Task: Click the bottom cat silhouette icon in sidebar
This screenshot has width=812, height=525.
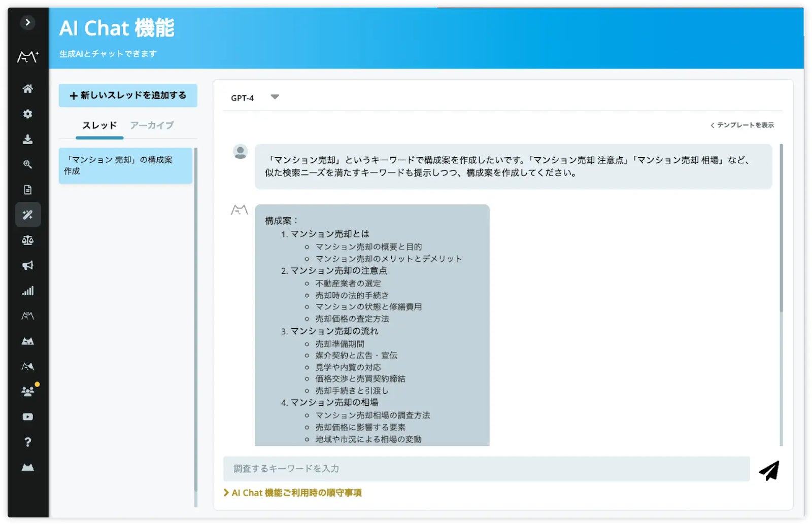Action: point(28,467)
